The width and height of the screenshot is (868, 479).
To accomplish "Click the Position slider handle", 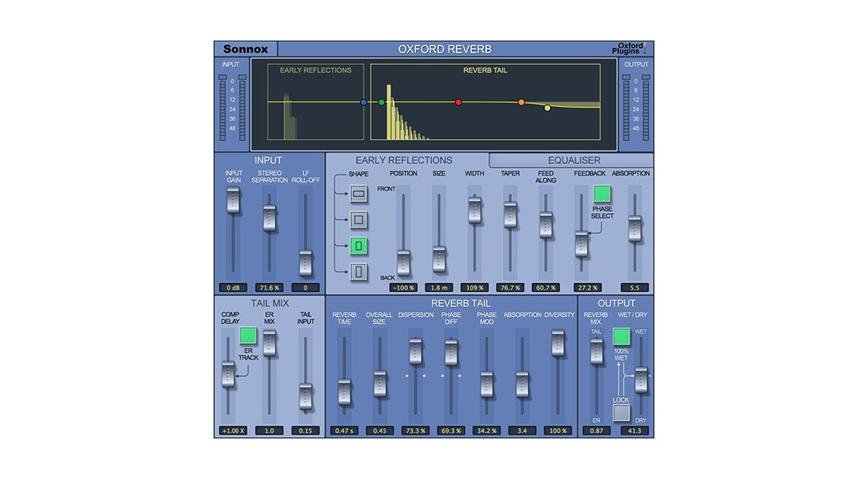I will 404,262.
